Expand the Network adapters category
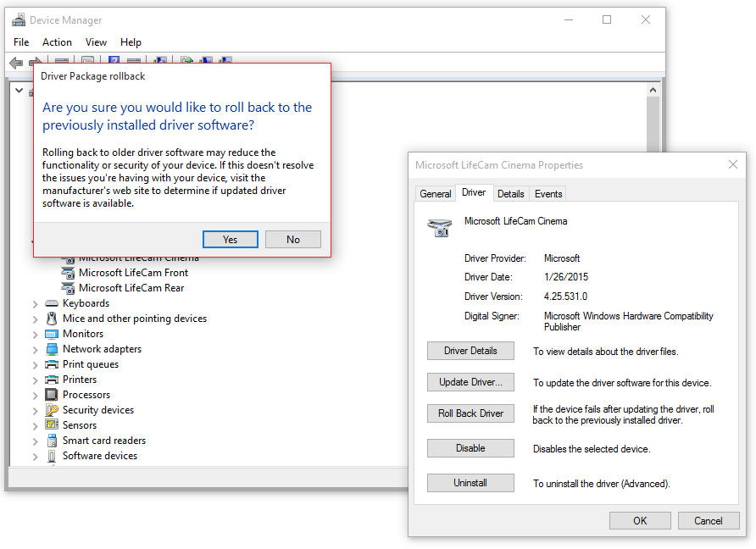Viewport: 756px width, 549px height. click(x=35, y=350)
